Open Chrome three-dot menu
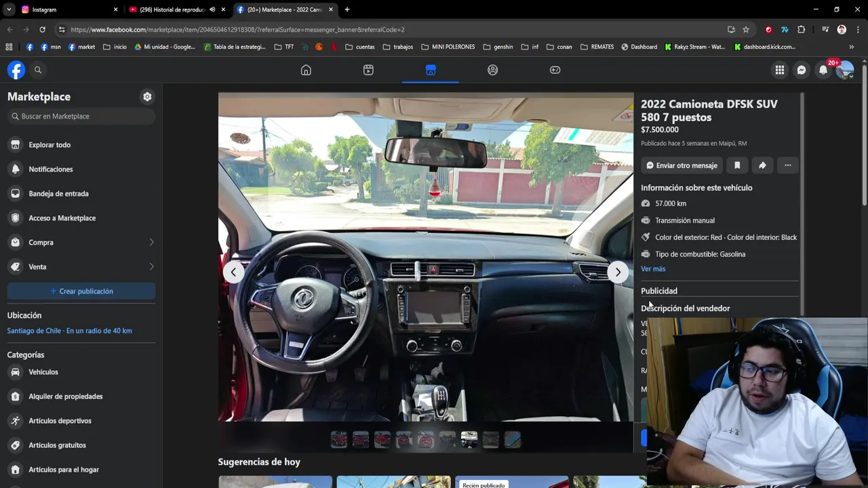 pyautogui.click(x=858, y=29)
